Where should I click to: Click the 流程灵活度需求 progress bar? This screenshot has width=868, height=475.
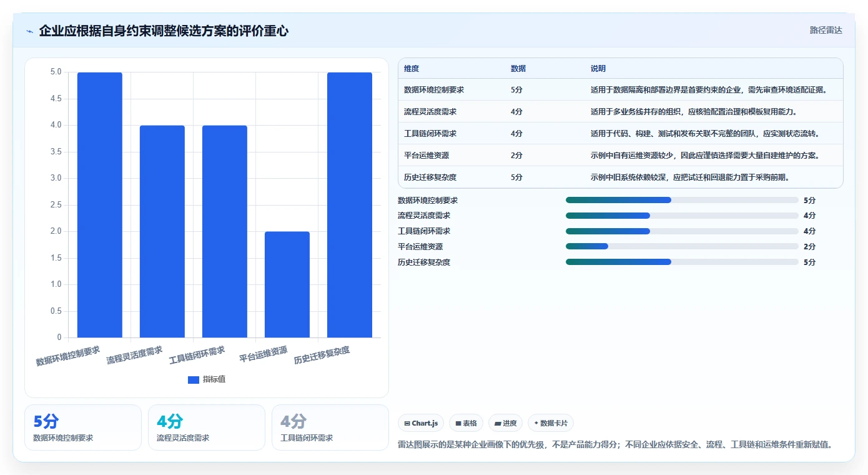pyautogui.click(x=682, y=216)
